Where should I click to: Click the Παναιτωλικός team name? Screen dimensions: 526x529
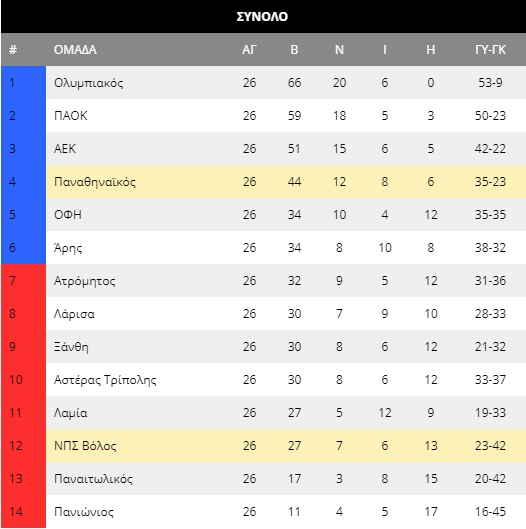(93, 479)
